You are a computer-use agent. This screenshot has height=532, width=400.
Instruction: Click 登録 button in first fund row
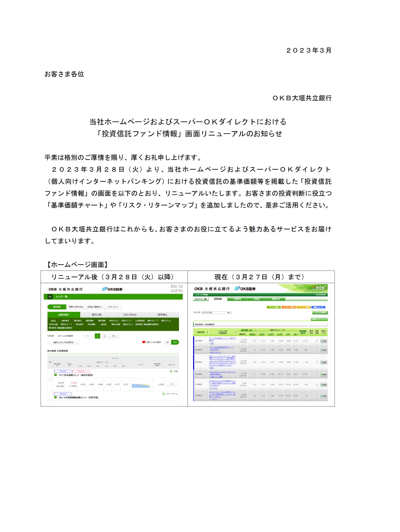(x=324, y=341)
